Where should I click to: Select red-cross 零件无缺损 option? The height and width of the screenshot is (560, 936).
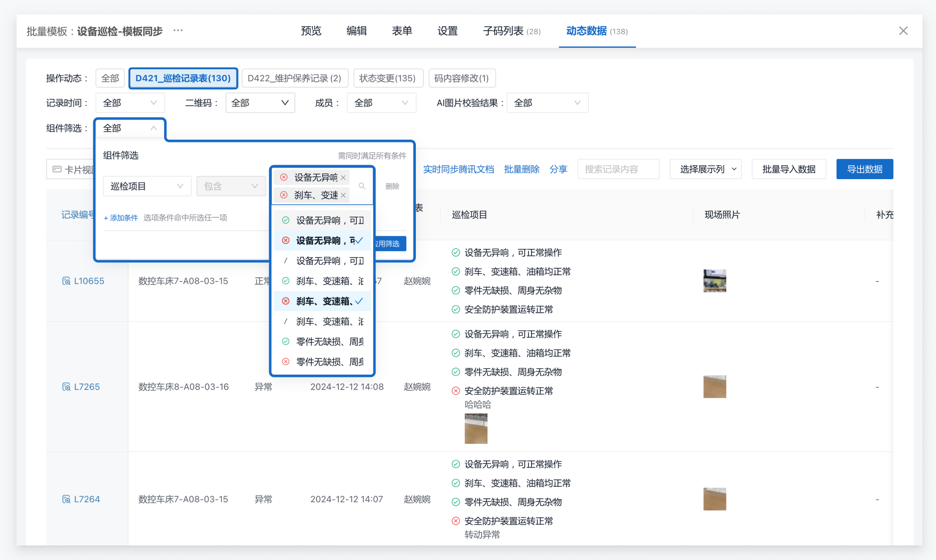323,362
